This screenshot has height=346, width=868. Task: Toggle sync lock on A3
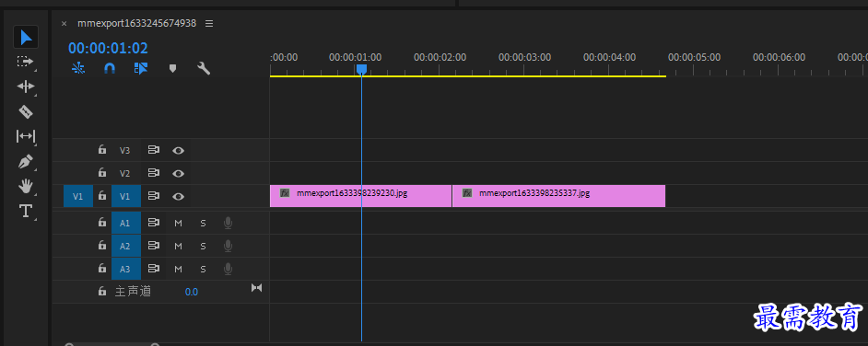point(153,269)
